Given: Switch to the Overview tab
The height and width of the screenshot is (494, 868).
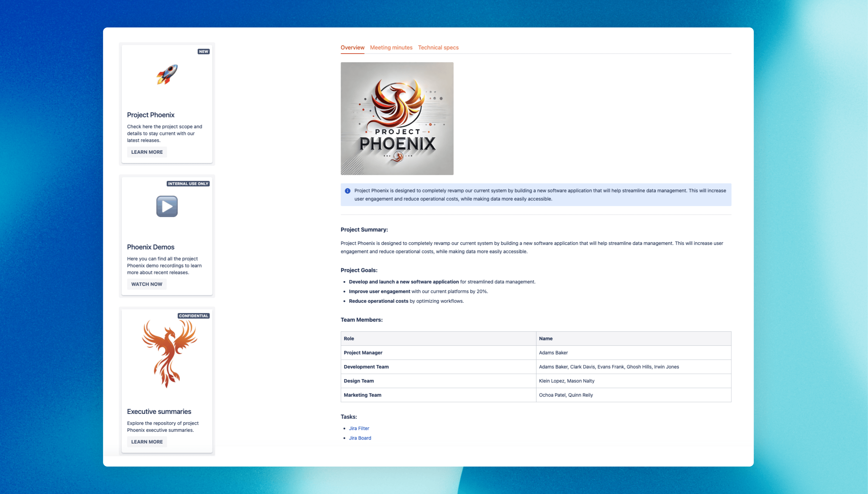Looking at the screenshot, I should pos(352,47).
